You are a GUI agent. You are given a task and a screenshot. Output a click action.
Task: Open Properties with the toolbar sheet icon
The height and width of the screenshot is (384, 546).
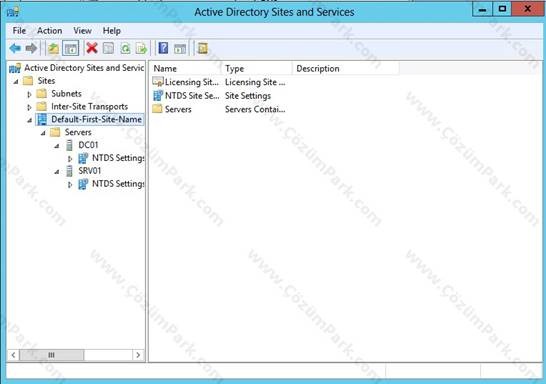(x=108, y=48)
